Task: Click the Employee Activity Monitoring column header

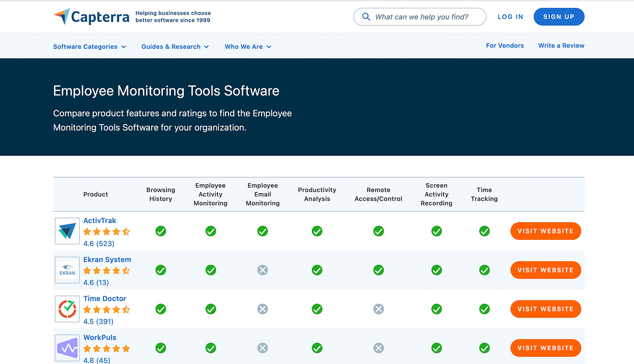Action: (211, 194)
